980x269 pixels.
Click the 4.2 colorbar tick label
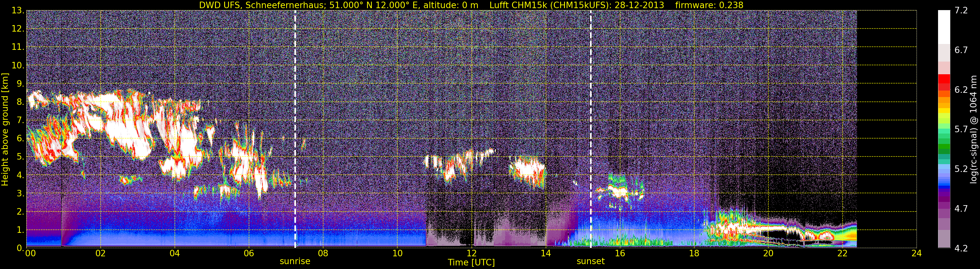click(x=961, y=248)
